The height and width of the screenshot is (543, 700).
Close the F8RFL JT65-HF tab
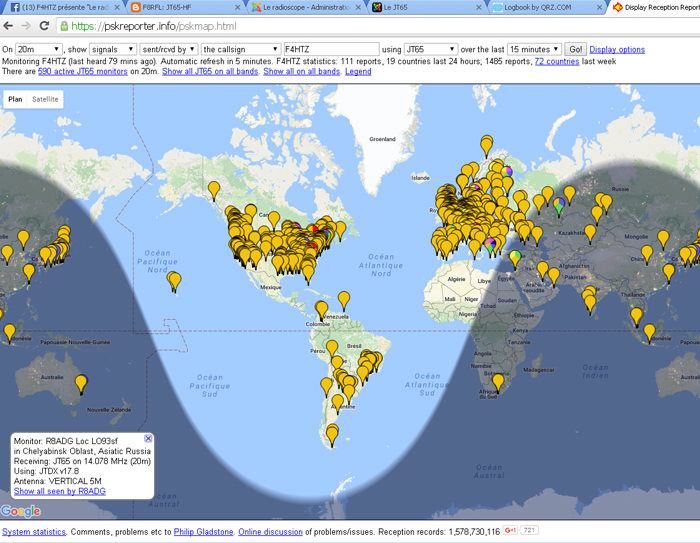click(x=238, y=8)
